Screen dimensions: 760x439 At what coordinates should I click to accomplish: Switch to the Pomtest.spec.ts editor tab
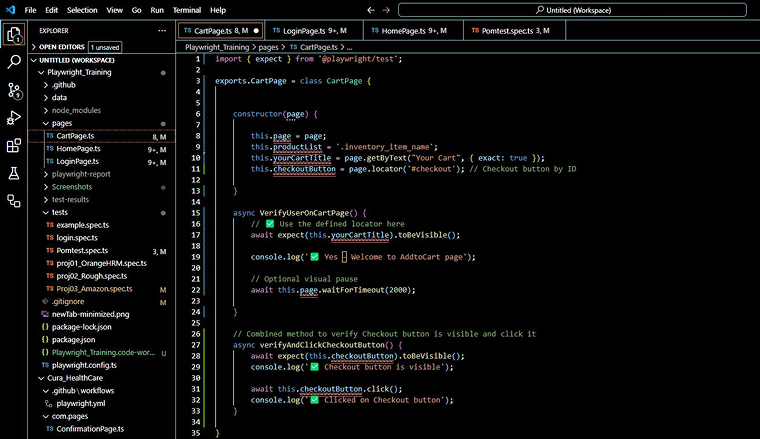[515, 31]
